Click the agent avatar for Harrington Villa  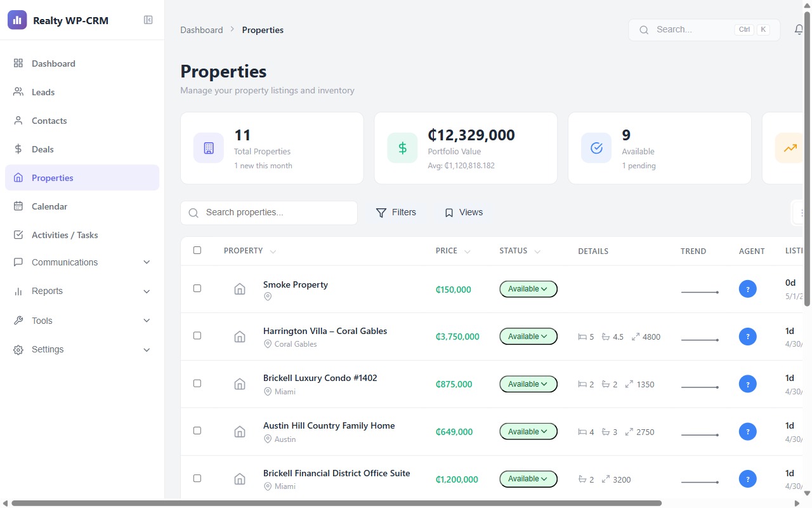click(748, 337)
